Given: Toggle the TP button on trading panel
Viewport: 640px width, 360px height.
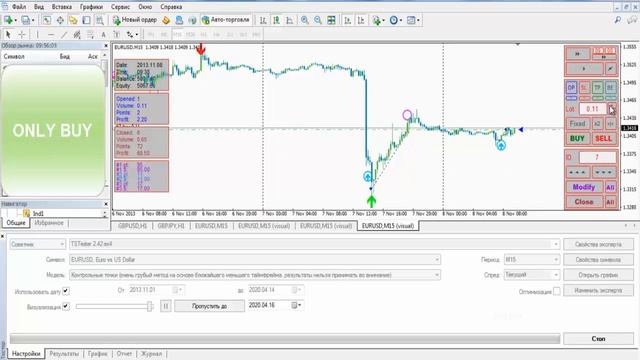Looking at the screenshot, I should [597, 87].
